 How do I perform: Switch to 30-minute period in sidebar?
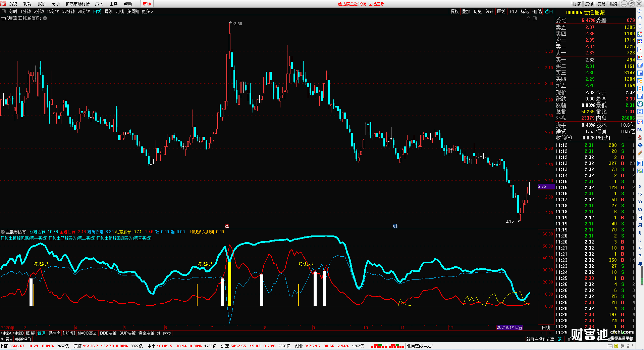(x=640, y=202)
